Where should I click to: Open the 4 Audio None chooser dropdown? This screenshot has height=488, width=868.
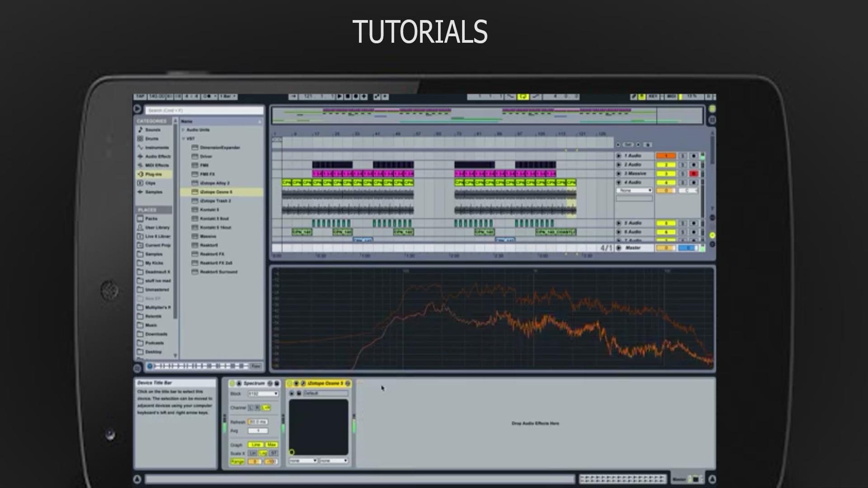[635, 191]
